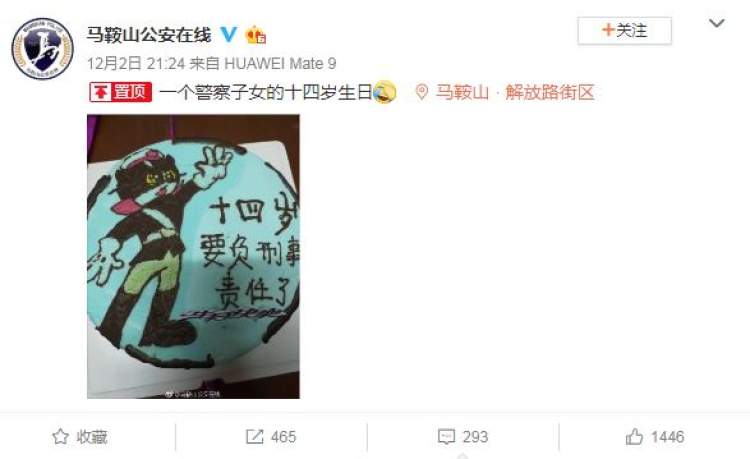Viewport: 750px width, 459px height.
Task: Click the blue V verification badge
Action: point(229,34)
